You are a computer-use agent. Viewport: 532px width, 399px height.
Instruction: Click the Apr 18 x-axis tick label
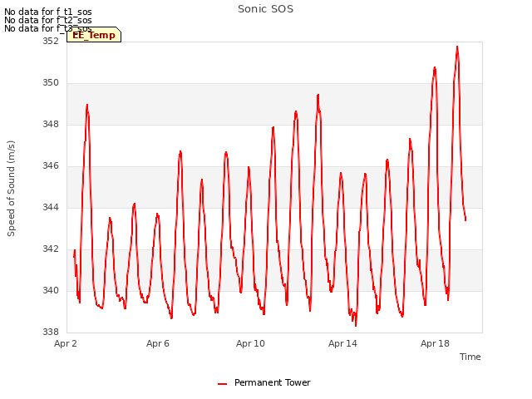[435, 343]
